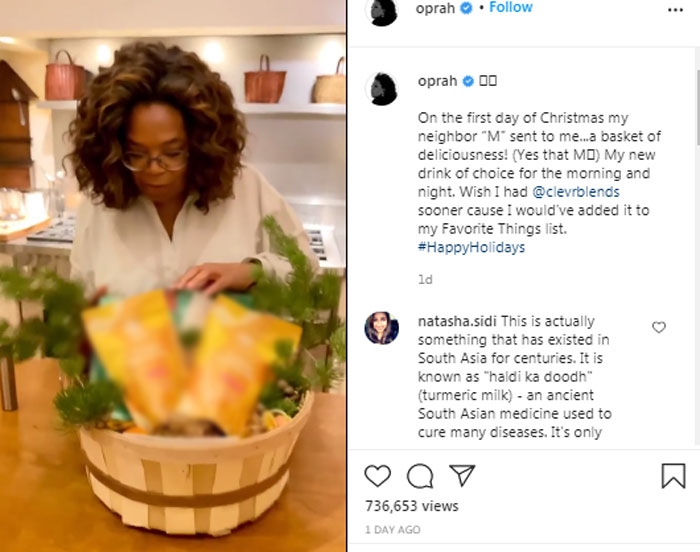
Task: Click the "1 DAY AGO" post timestamp
Action: pos(393,530)
